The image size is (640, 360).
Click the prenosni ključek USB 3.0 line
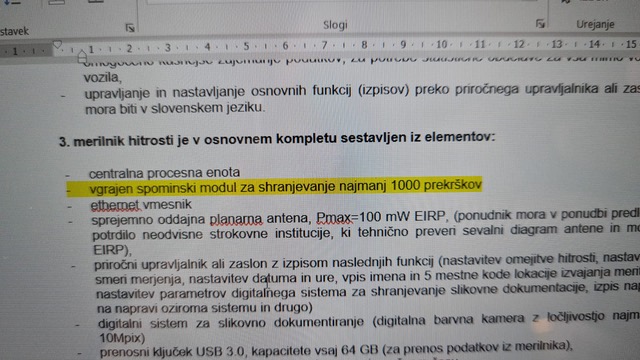pyautogui.click(x=336, y=349)
